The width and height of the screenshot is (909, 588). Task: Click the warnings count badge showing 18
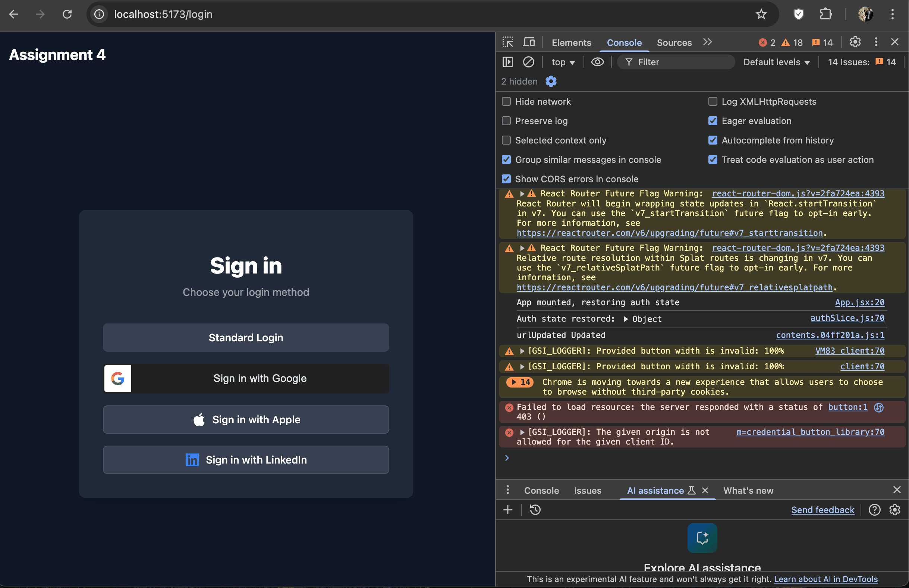click(792, 42)
